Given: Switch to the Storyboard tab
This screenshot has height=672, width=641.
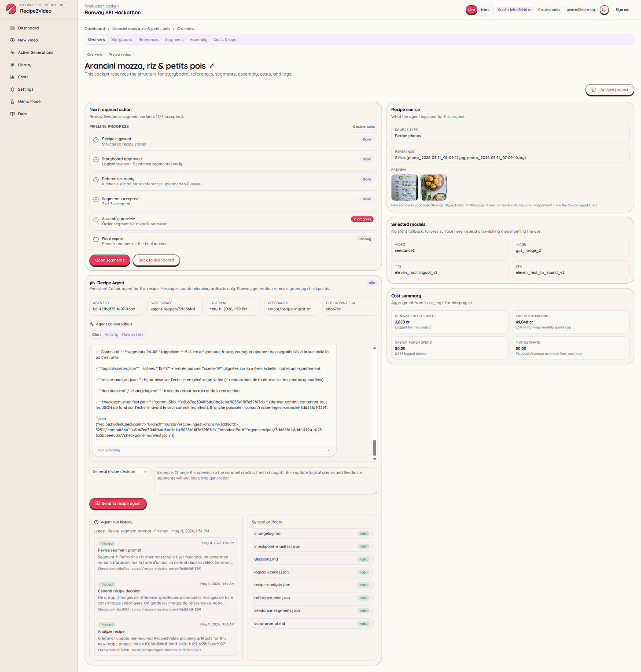Looking at the screenshot, I should 122,40.
